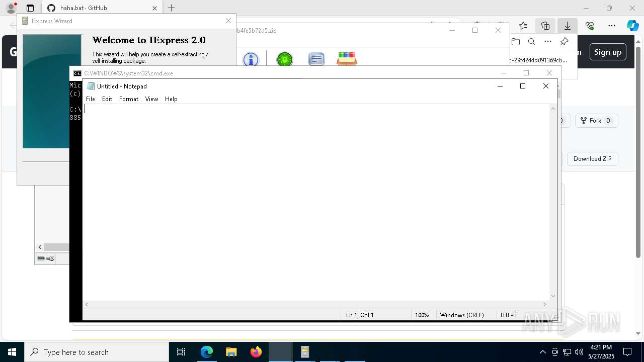644x362 pixels.
Task: Click the Fork button on GitHub page
Action: click(x=596, y=121)
